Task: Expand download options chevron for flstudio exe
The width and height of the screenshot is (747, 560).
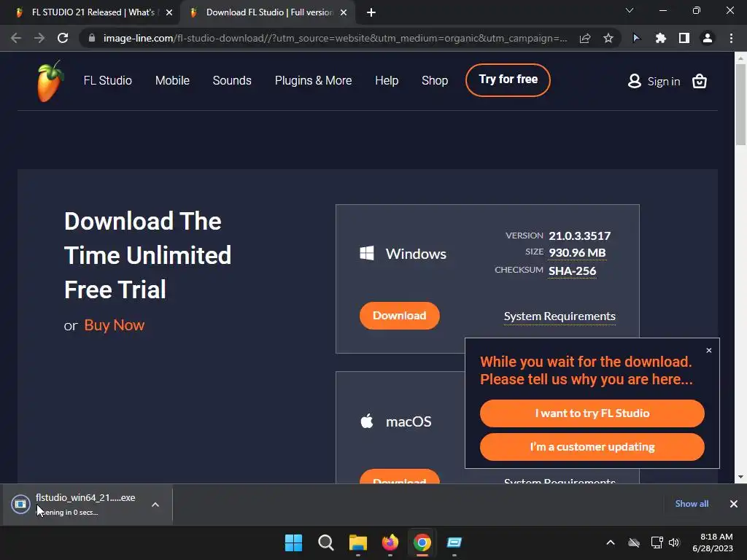Action: [x=155, y=505]
